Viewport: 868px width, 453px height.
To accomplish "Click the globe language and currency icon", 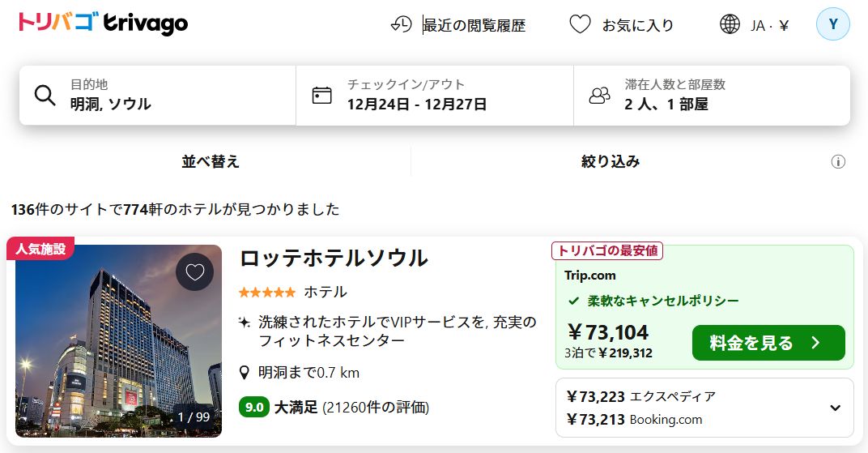I will [730, 24].
